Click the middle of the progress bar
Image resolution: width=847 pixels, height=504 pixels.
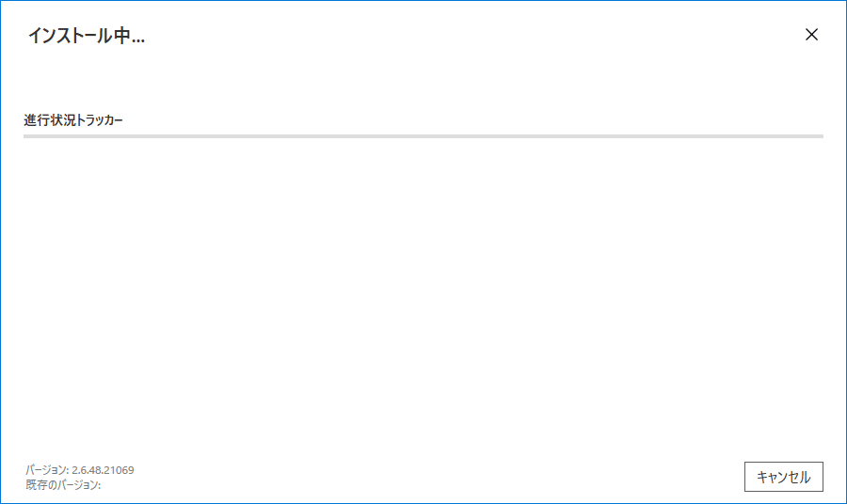[x=423, y=136]
